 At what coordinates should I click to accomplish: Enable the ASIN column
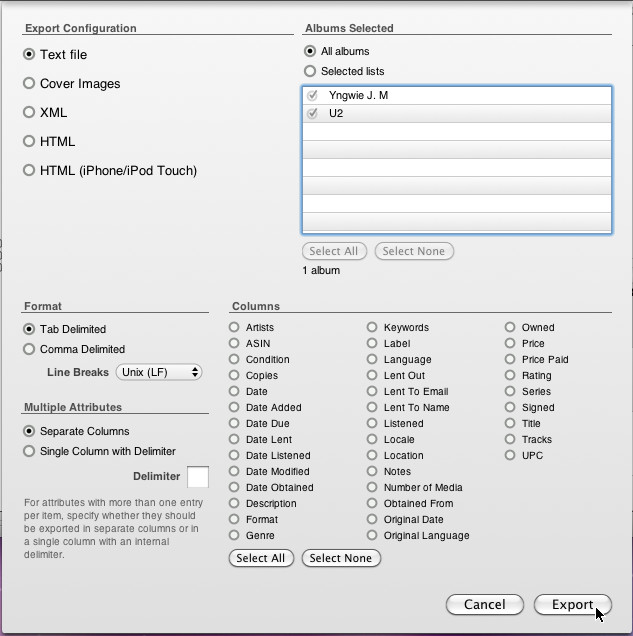tap(234, 343)
